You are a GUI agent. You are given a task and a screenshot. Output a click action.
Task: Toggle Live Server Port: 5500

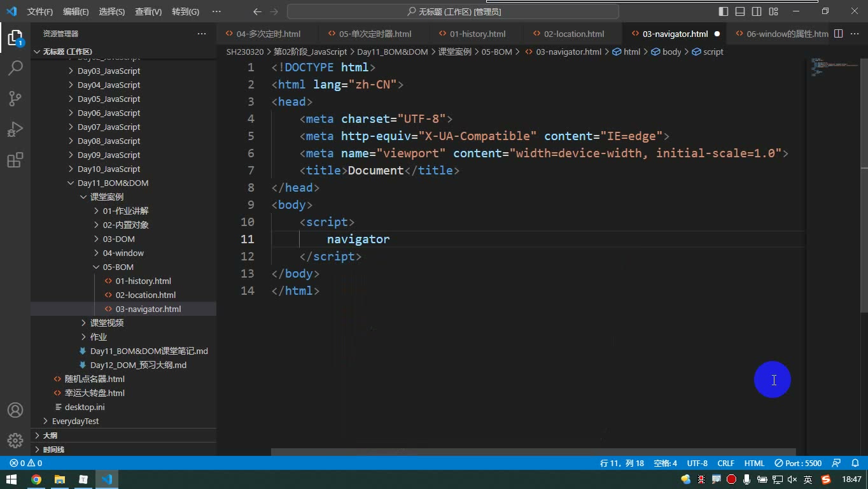coord(798,463)
